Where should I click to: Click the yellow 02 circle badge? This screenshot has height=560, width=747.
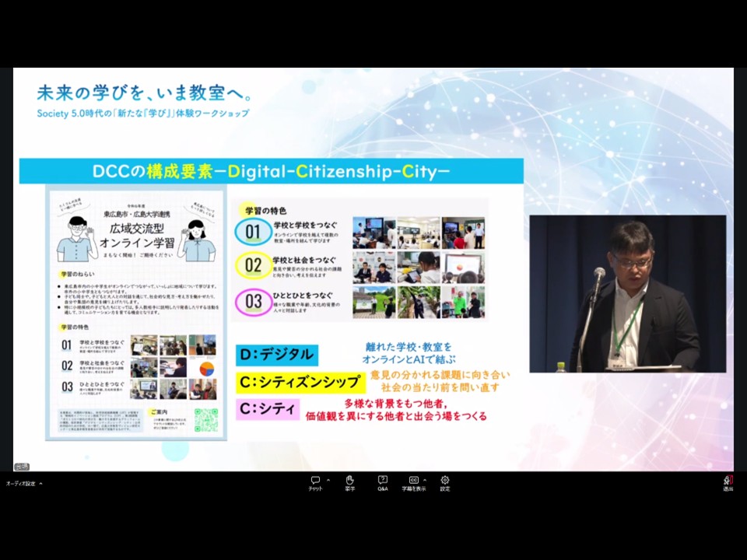[x=252, y=265]
